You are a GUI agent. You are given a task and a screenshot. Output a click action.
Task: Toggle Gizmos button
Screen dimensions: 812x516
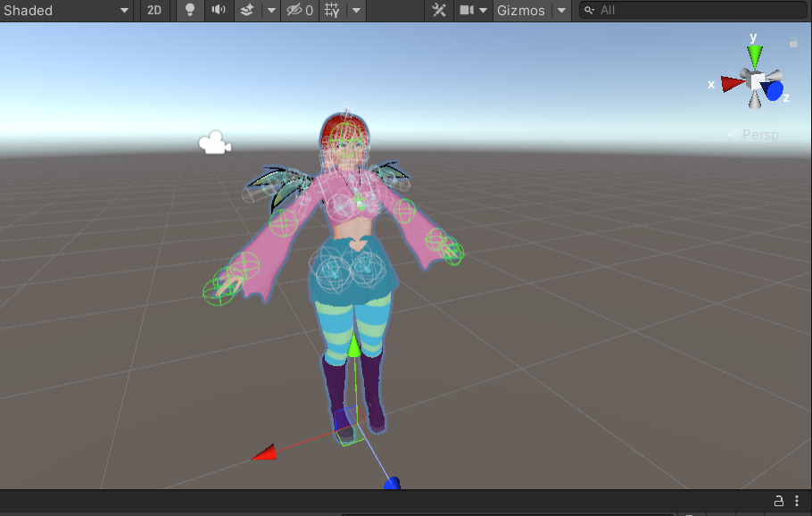point(521,11)
